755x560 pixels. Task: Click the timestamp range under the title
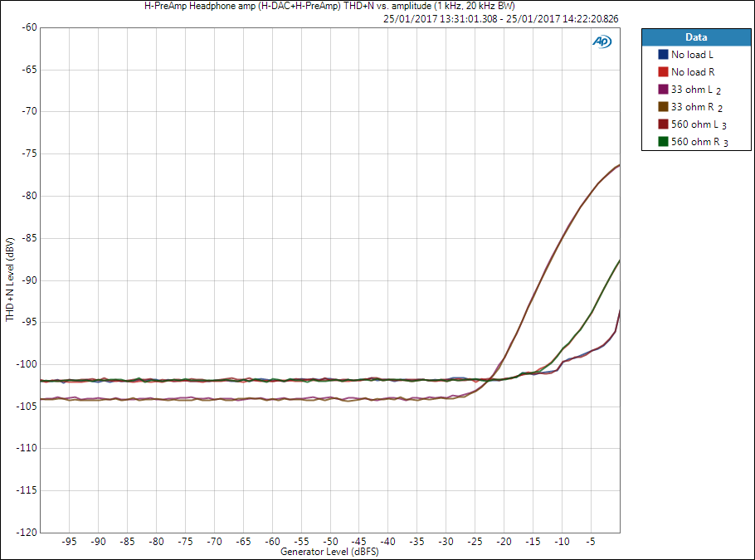click(x=501, y=19)
